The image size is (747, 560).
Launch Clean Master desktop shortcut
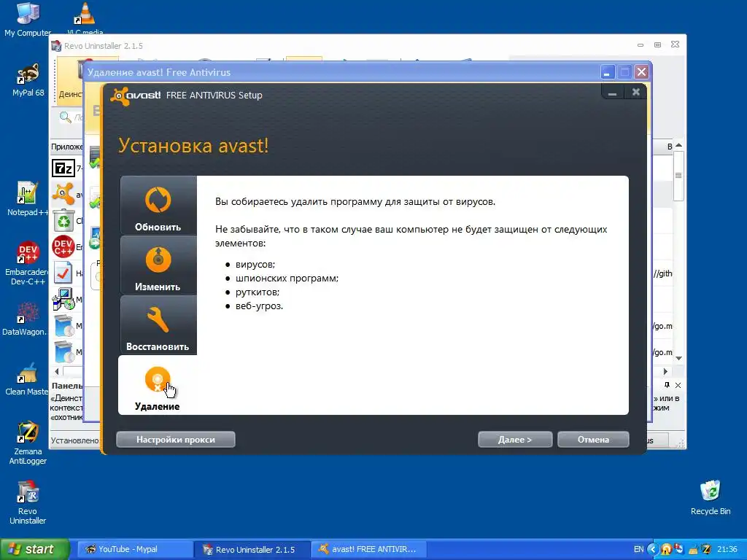tap(27, 379)
